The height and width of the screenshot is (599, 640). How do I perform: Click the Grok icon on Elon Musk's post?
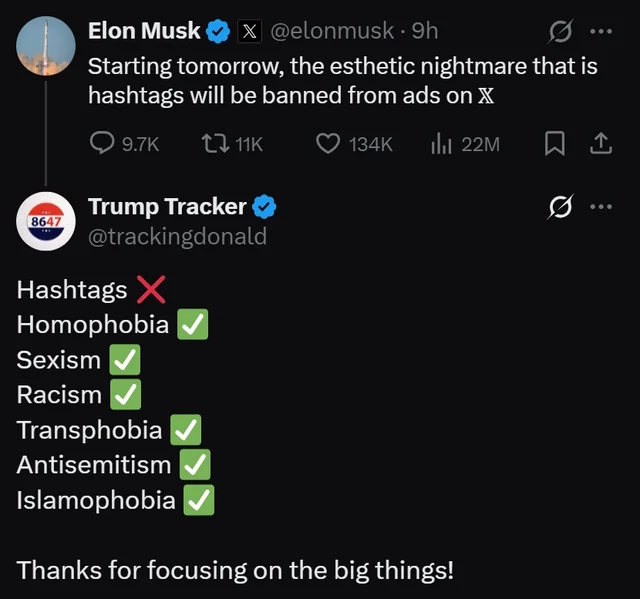(x=561, y=31)
